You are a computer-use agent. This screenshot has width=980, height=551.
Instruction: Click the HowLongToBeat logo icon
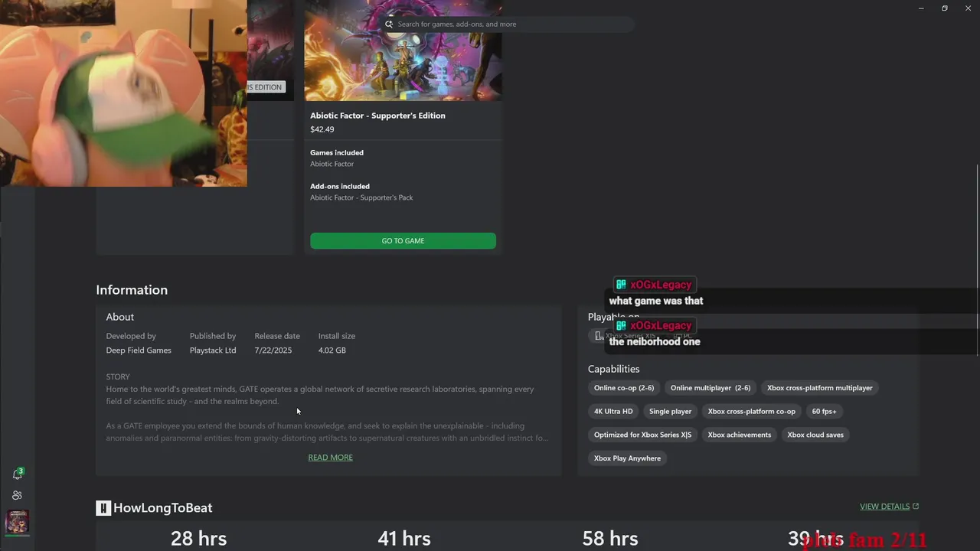(103, 508)
